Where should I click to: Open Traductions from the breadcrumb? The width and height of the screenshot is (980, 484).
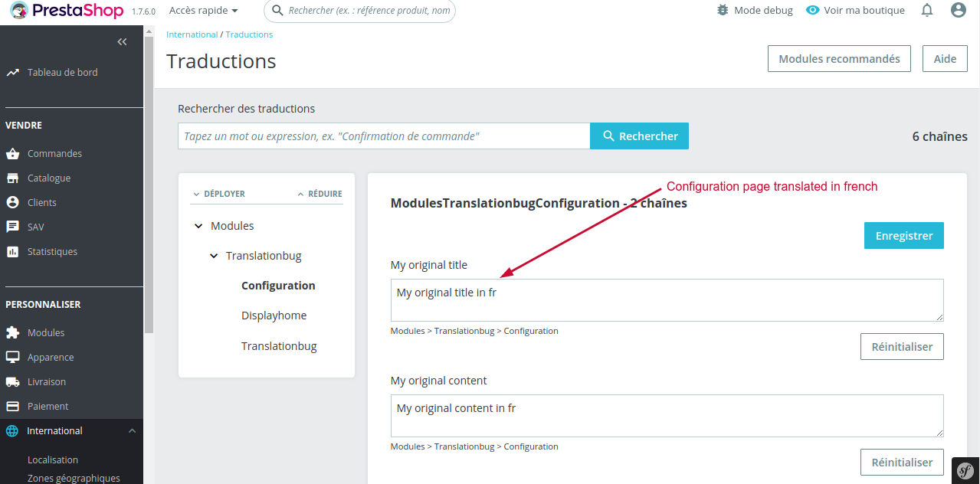click(249, 34)
